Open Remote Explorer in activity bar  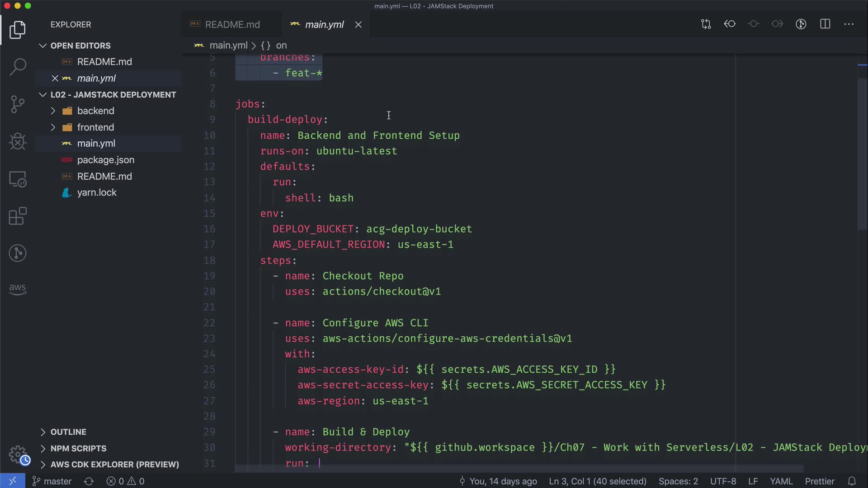tap(18, 179)
